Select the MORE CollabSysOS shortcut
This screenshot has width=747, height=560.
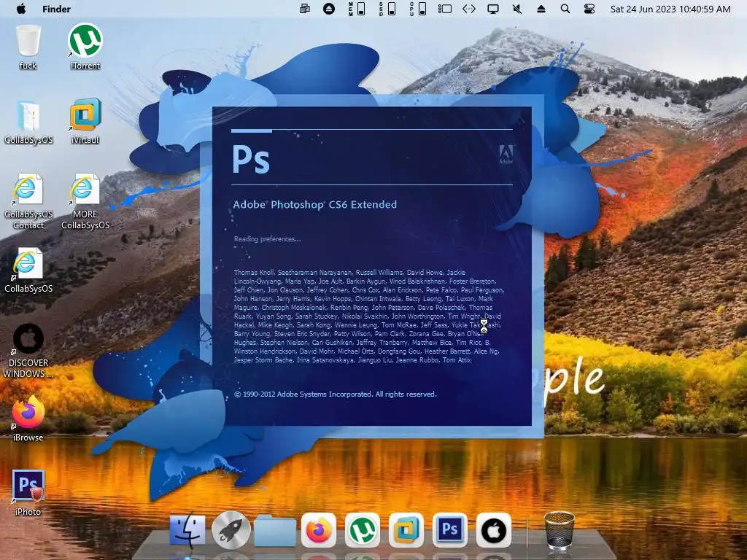tap(85, 201)
